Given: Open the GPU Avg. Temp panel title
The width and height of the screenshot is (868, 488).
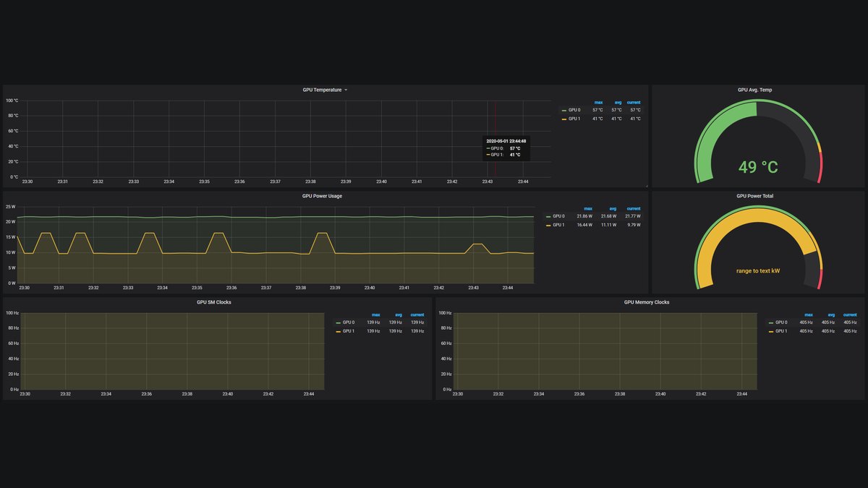Looking at the screenshot, I should [x=754, y=90].
